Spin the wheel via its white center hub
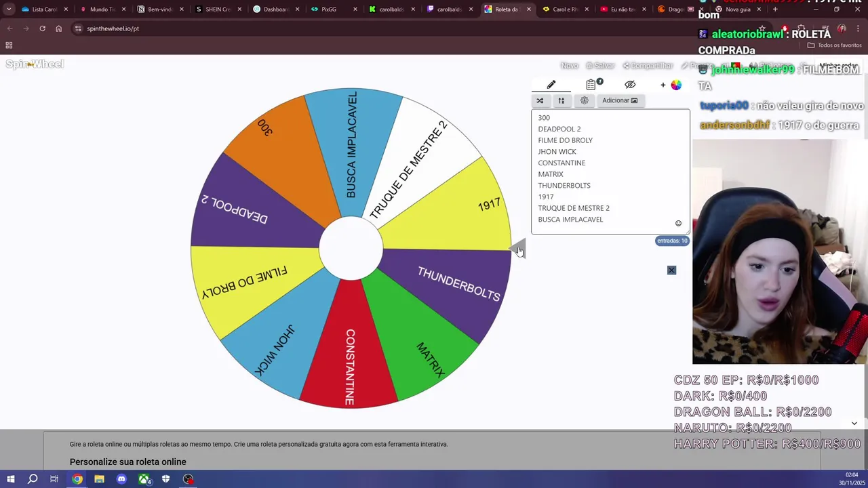The width and height of the screenshot is (868, 488). coord(351,248)
